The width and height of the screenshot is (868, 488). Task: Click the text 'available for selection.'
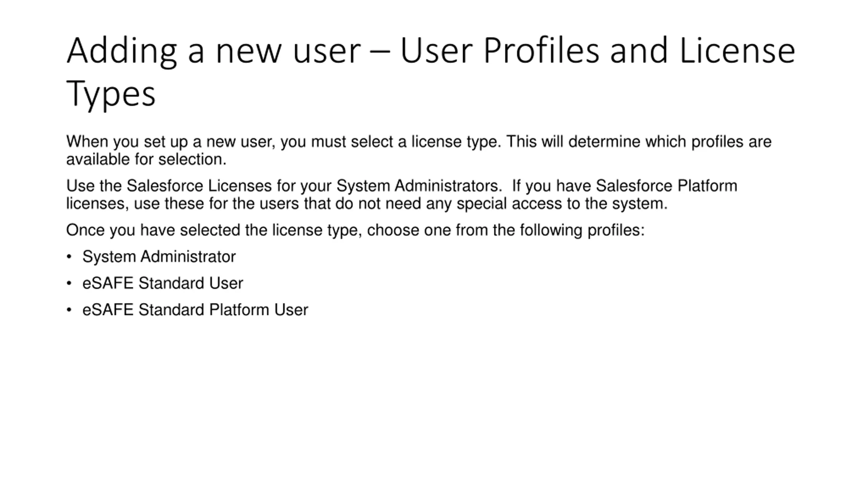point(146,159)
